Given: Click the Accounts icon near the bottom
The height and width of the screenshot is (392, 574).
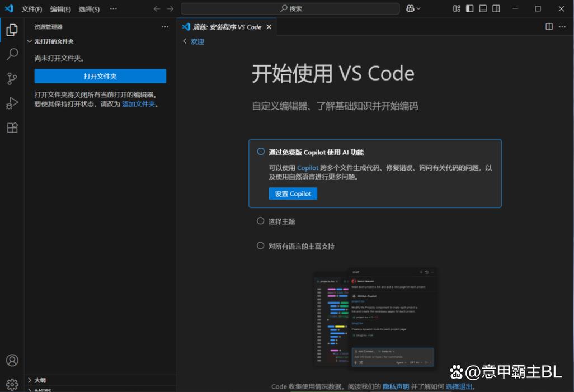Looking at the screenshot, I should [x=12, y=360].
